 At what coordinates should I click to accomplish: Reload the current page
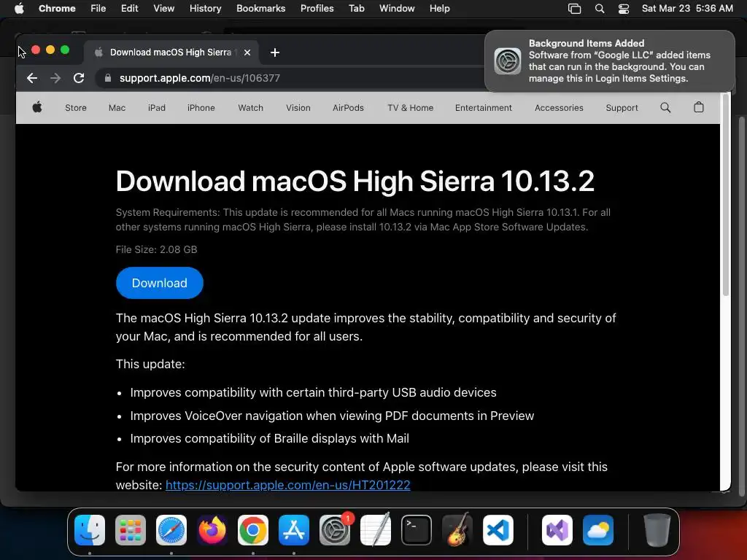coord(79,78)
